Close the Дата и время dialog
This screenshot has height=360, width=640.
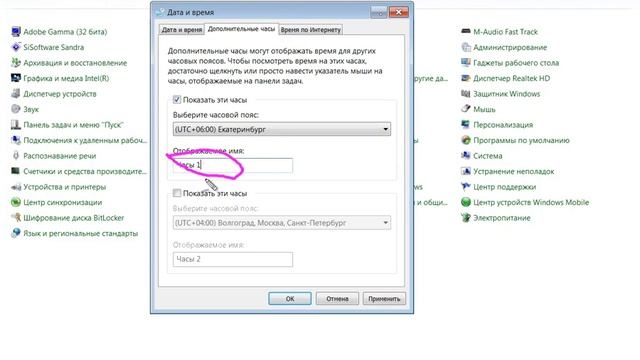pyautogui.click(x=399, y=12)
